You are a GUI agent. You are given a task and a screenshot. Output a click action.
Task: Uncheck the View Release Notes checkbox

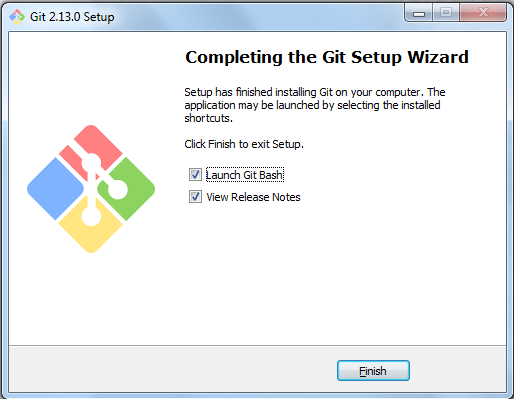tap(195, 197)
